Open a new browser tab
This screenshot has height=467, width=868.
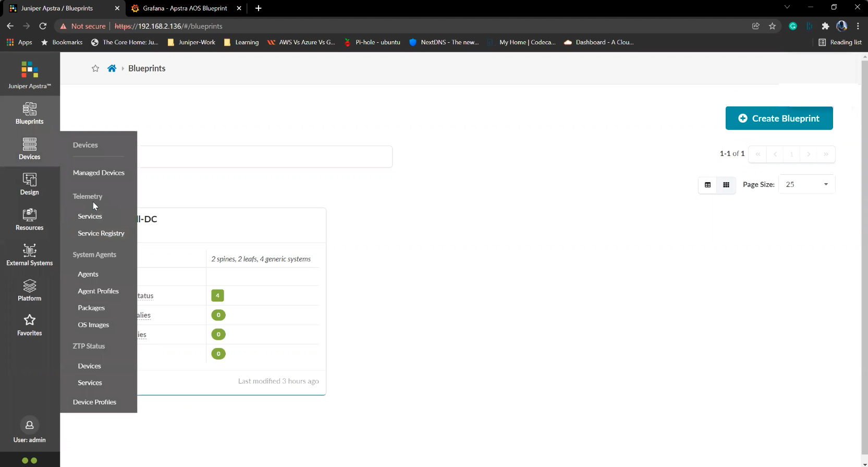point(259,8)
